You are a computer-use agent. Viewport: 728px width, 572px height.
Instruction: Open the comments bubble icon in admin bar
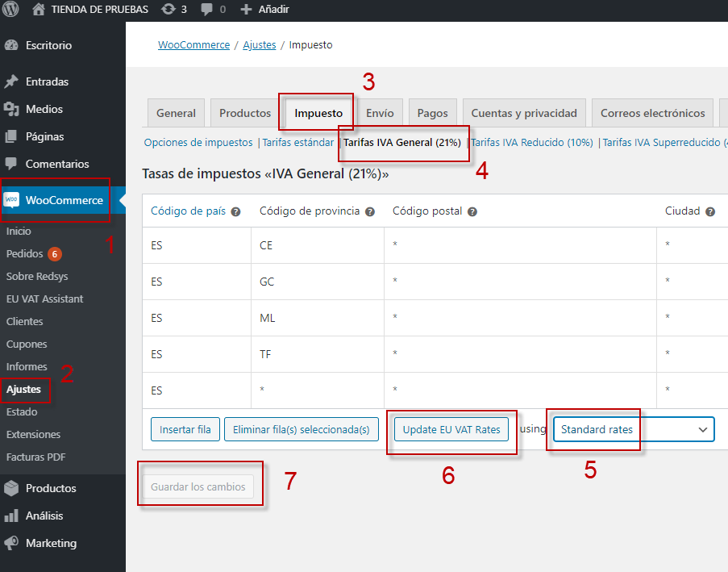[x=206, y=10]
